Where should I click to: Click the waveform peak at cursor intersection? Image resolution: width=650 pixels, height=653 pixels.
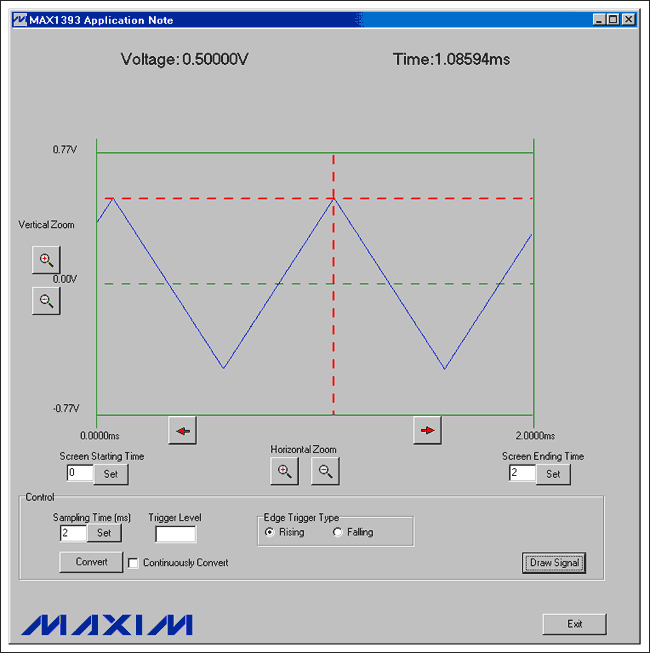click(x=333, y=198)
